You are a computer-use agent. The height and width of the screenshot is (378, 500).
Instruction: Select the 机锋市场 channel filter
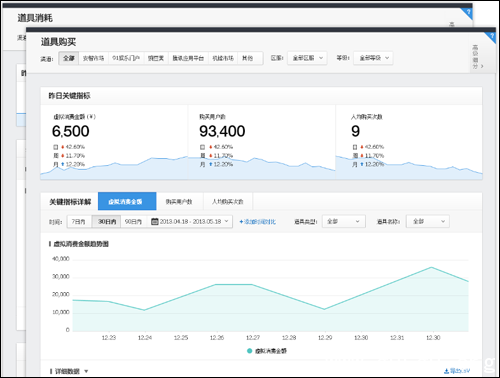(223, 58)
